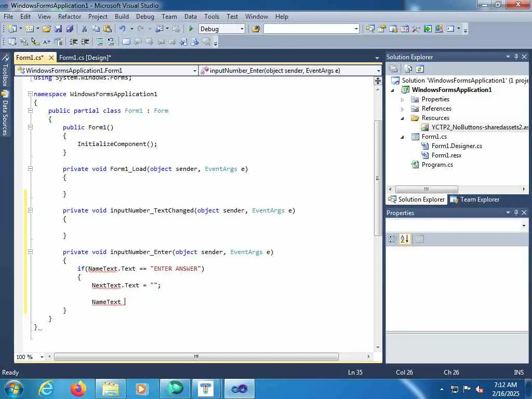Screen dimensions: 532x399
Task: Click the Solution Explorer horizontal scrollbar
Action: pos(426,189)
